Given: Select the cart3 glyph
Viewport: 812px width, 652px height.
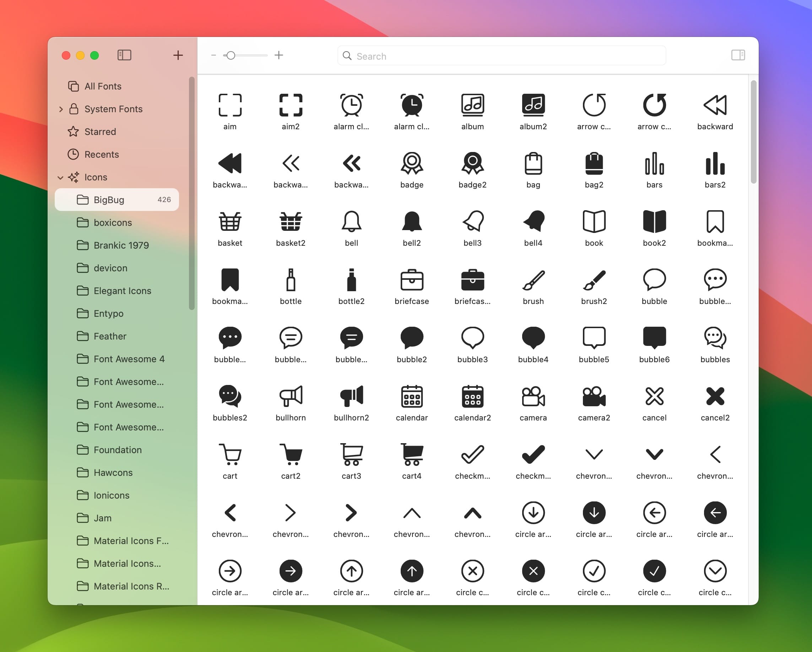Looking at the screenshot, I should (x=351, y=454).
